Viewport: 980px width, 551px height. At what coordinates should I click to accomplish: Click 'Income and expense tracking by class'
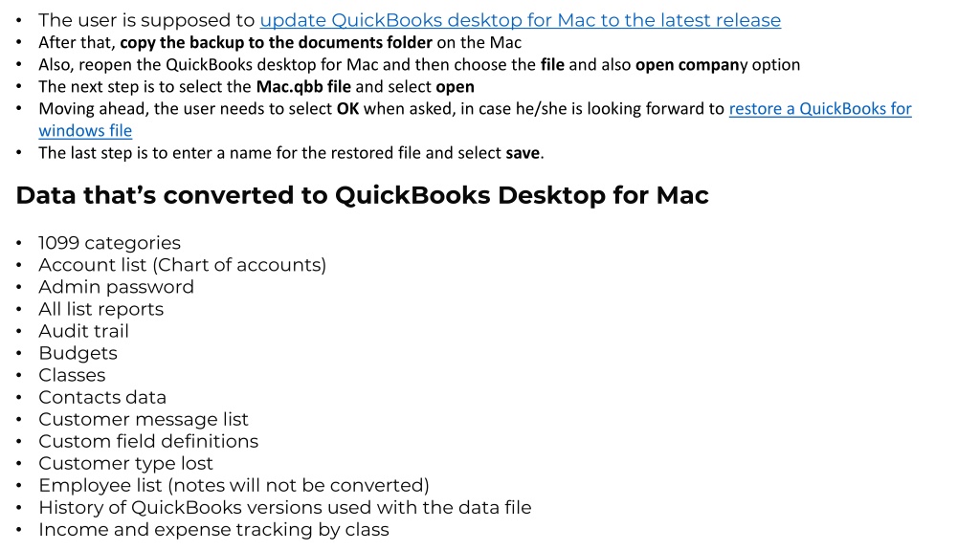click(213, 530)
